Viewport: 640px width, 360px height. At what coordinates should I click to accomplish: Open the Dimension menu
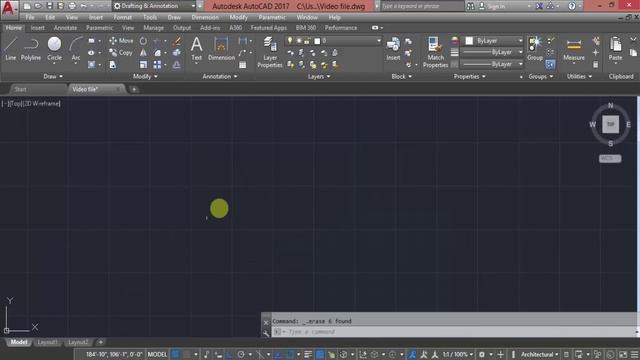(x=205, y=18)
